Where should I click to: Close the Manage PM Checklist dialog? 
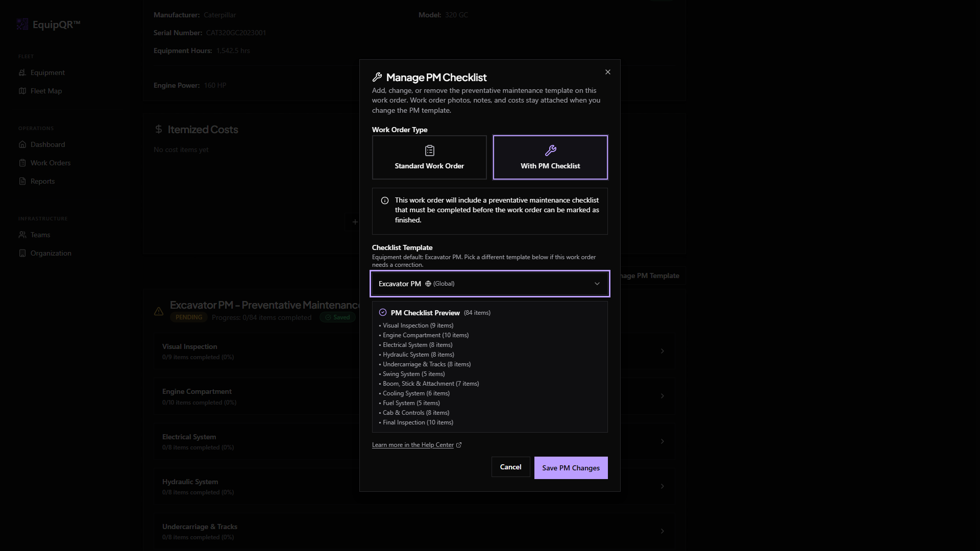(x=607, y=72)
